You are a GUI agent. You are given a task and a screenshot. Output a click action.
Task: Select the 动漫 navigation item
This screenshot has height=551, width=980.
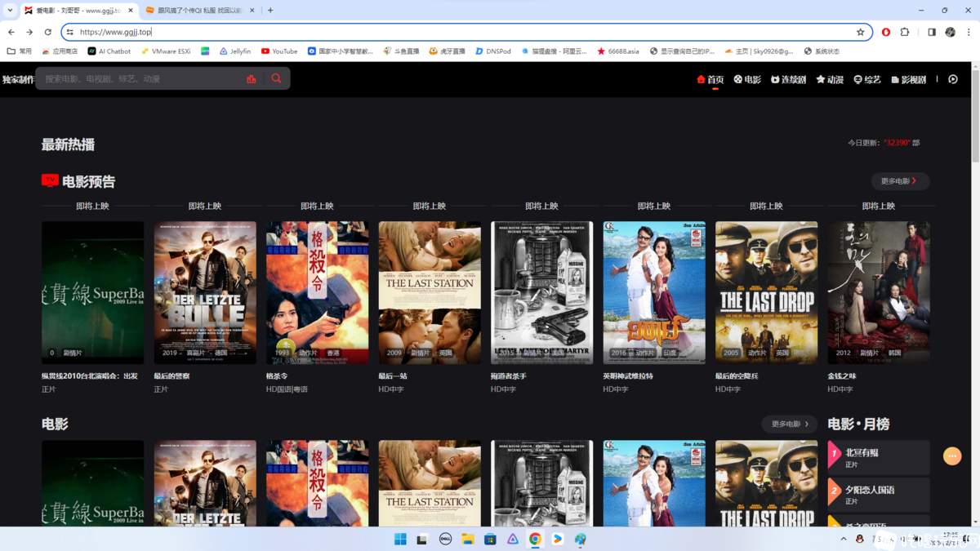tap(830, 79)
